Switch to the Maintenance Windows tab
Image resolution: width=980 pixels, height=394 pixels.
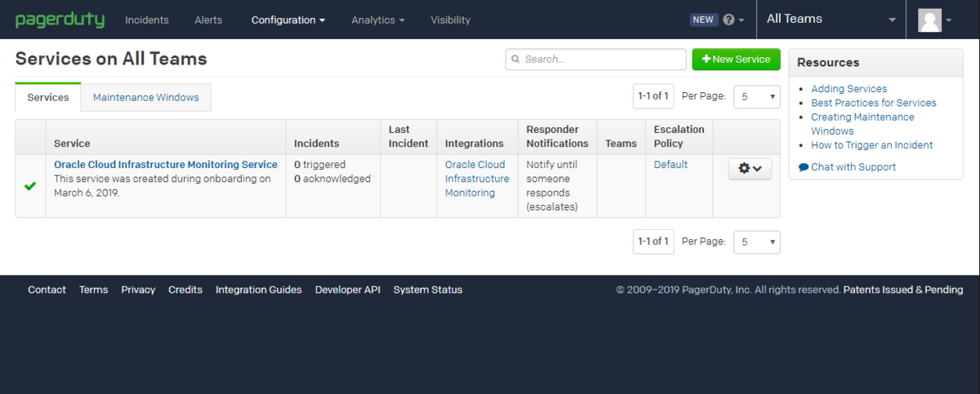146,97
